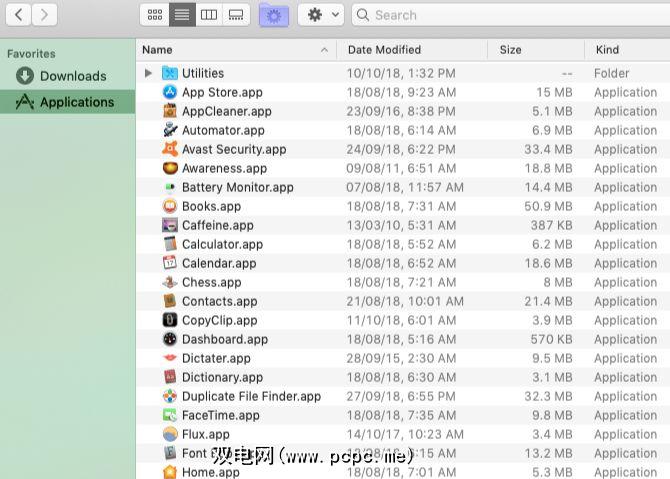Click the Dictater.app lips icon
Image resolution: width=670 pixels, height=479 pixels.
(170, 358)
